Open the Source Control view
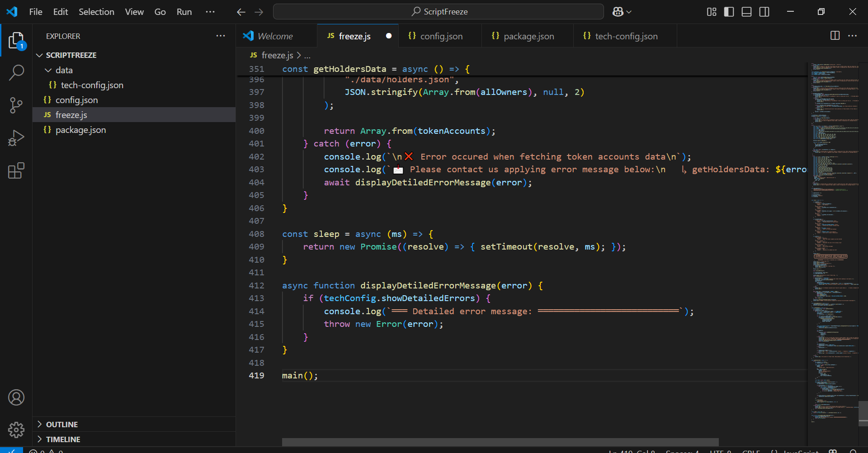868x453 pixels. tap(16, 105)
